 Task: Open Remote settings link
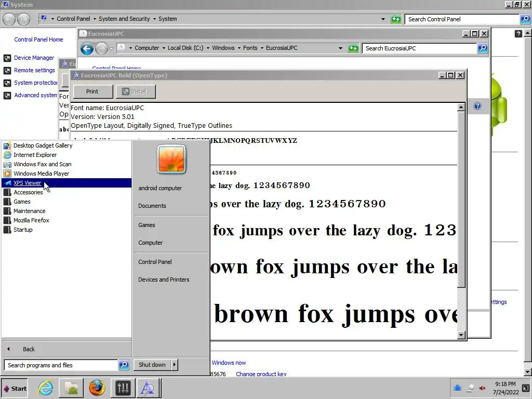[x=34, y=70]
